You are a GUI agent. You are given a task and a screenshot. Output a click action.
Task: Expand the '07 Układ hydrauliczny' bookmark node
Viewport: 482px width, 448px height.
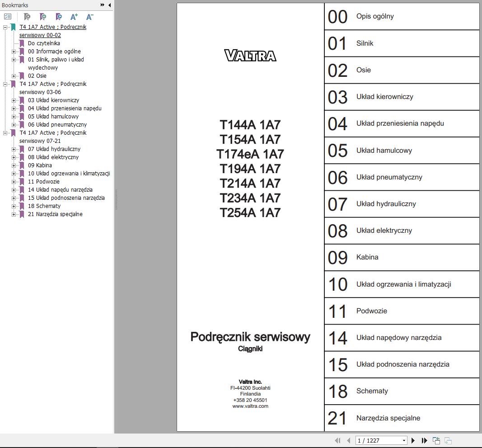pos(14,149)
